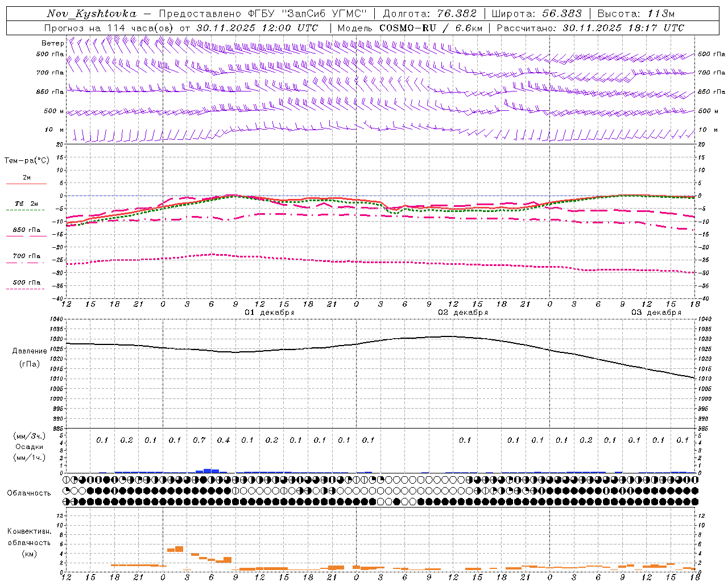728x582 pixels.
Task: Click the '01 декабря' date label
Action: click(x=270, y=313)
